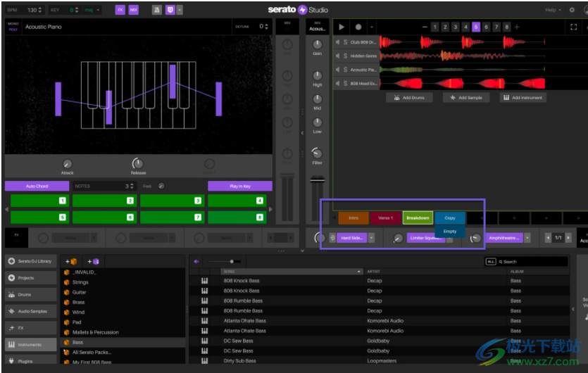The height and width of the screenshot is (373, 588).
Task: Toggle the MIX panel button
Action: coord(134,10)
